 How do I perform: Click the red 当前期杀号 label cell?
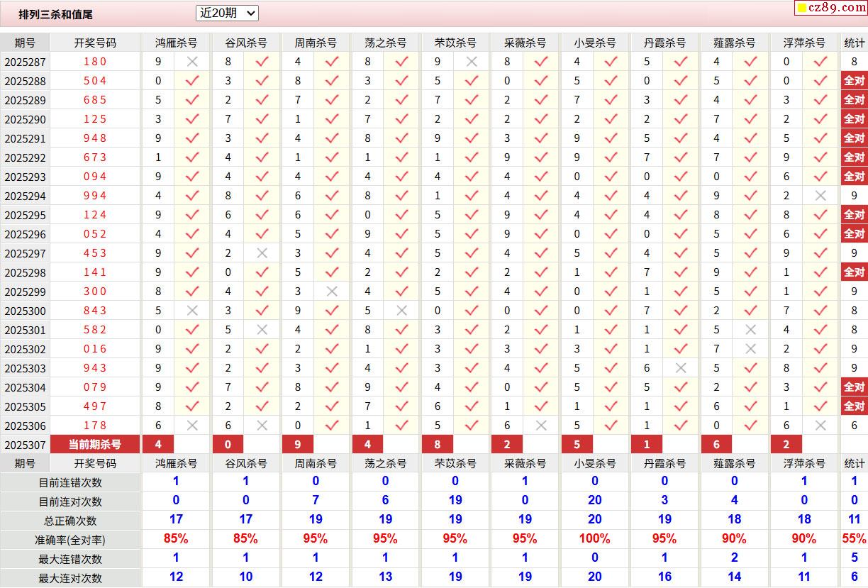click(x=94, y=445)
